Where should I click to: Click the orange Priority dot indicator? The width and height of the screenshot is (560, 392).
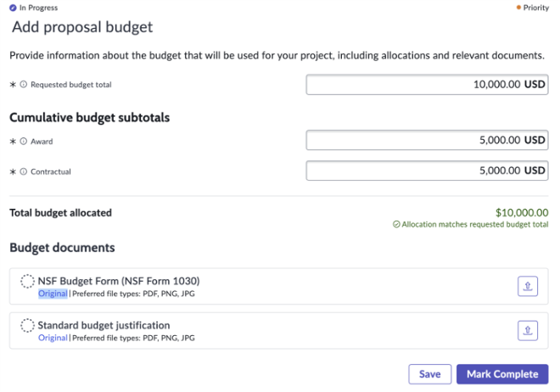pos(518,8)
